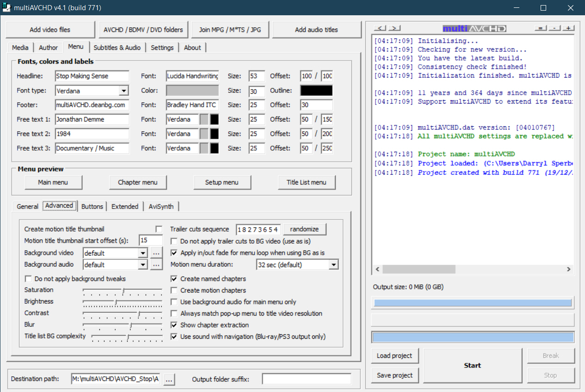
Task: Uncheck Create named chapters
Action: click(x=174, y=279)
